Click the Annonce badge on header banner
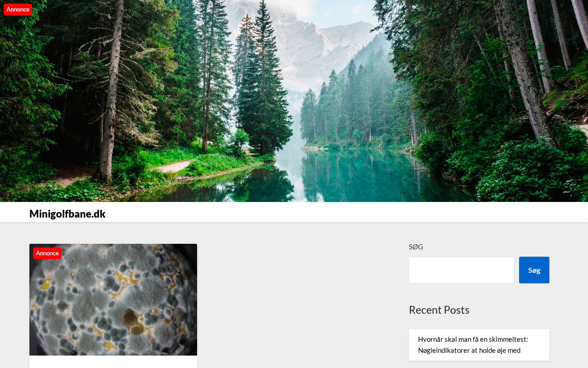Image resolution: width=588 pixels, height=368 pixels. pyautogui.click(x=18, y=9)
